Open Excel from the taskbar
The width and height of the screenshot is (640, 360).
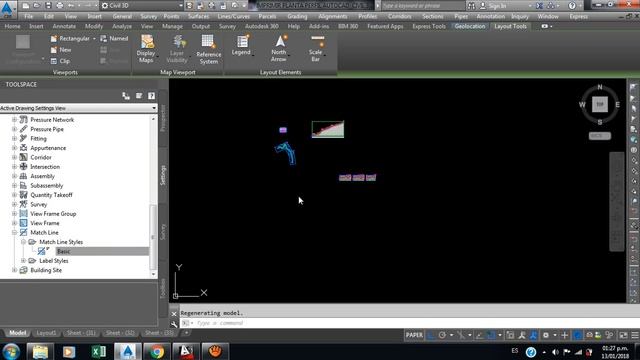click(x=98, y=351)
